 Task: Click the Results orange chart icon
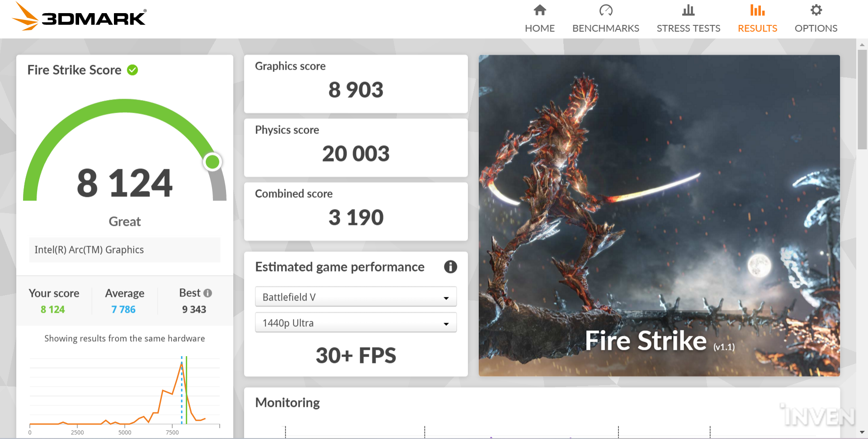pos(757,10)
